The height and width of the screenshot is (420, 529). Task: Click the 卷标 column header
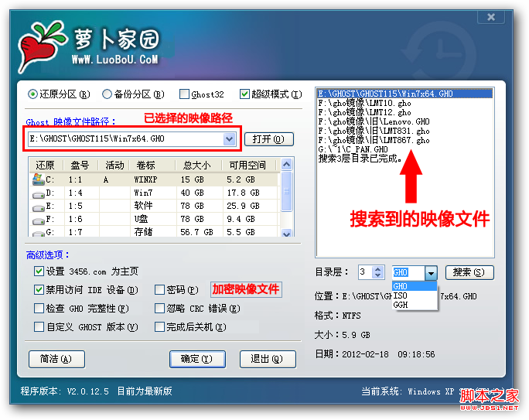(x=152, y=165)
